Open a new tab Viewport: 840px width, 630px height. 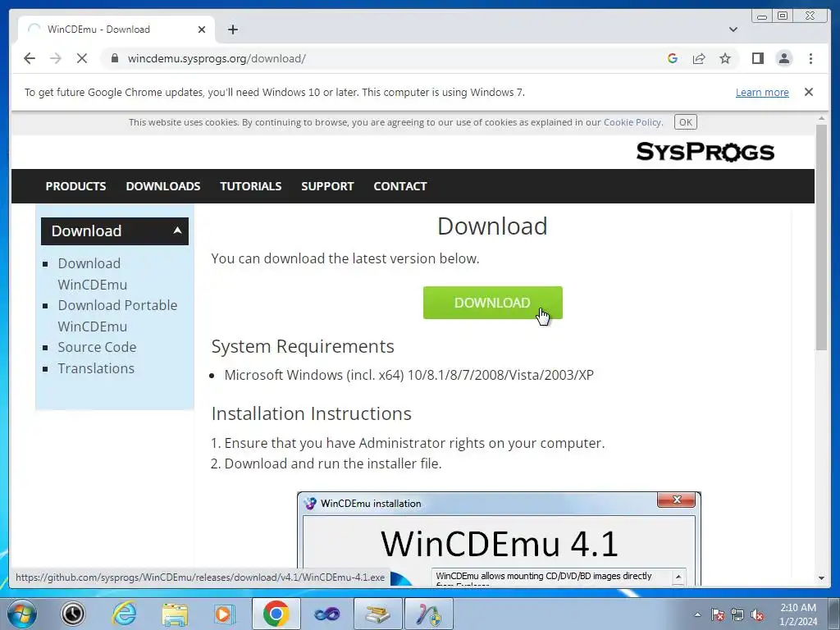coord(232,30)
